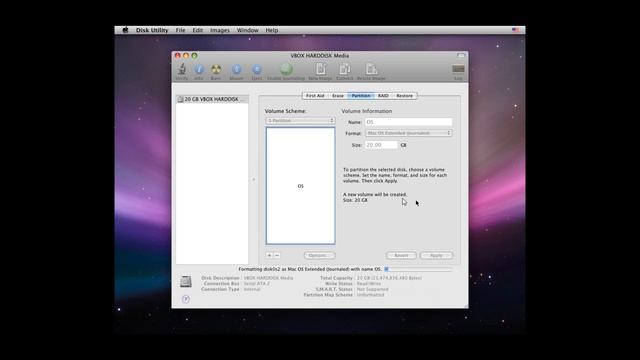Click the 'A new volume will be created' text
Viewport: 640px width, 360px height.
(375, 195)
